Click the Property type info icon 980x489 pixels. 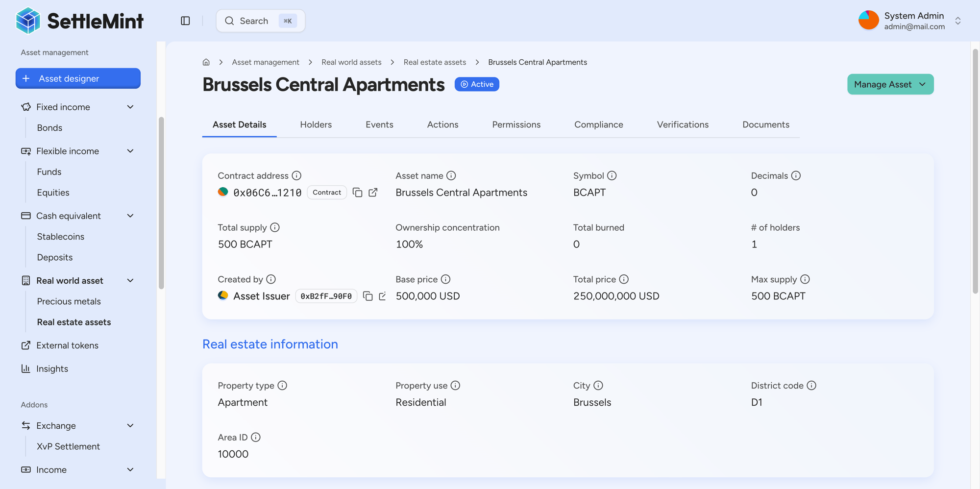283,386
